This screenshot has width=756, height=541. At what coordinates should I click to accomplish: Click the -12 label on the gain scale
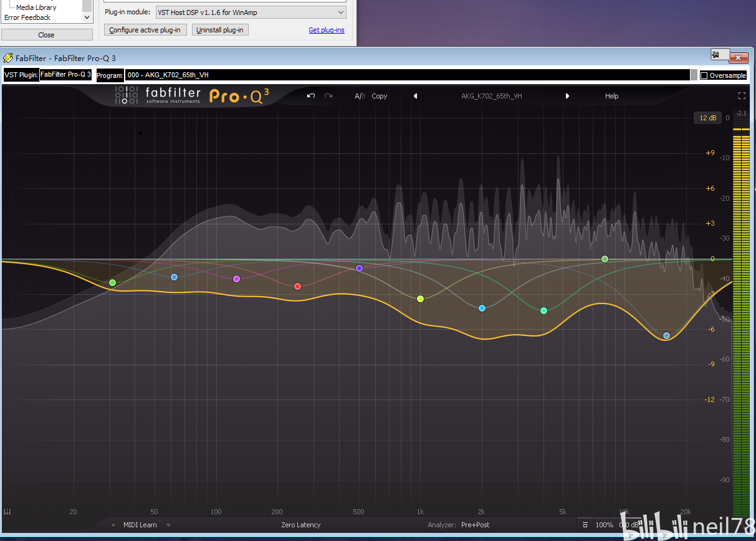[709, 399]
